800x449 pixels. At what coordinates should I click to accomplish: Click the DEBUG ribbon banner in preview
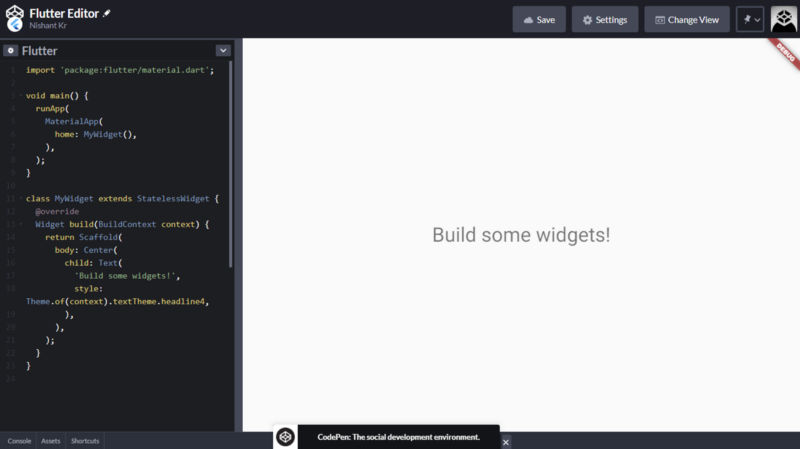click(785, 54)
